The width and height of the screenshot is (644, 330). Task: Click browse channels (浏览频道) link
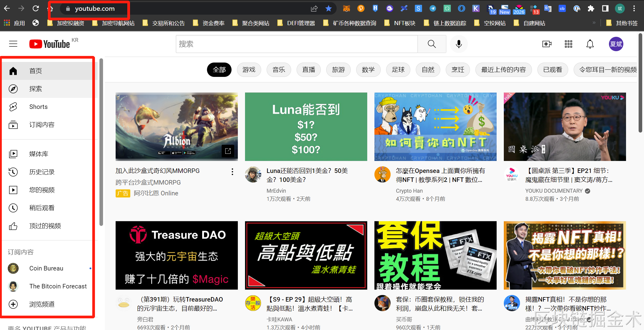point(42,304)
